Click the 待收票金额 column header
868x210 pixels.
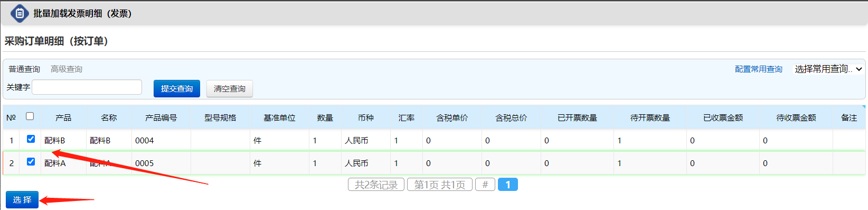point(796,118)
